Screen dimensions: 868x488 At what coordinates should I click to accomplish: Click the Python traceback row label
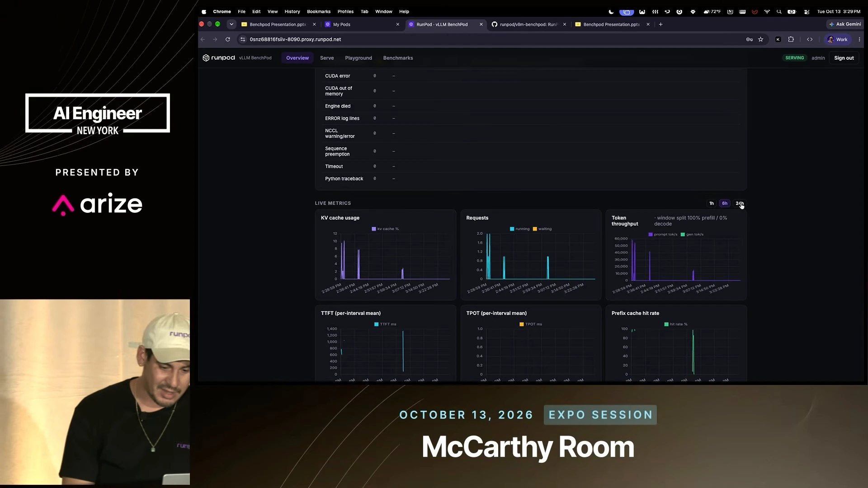click(x=344, y=179)
